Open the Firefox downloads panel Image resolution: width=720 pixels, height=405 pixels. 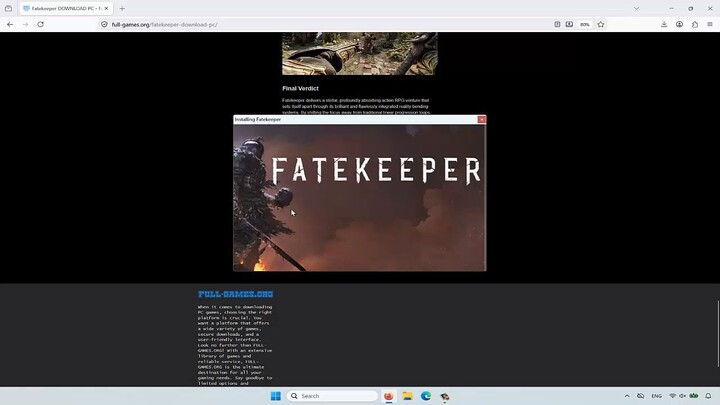tap(664, 24)
